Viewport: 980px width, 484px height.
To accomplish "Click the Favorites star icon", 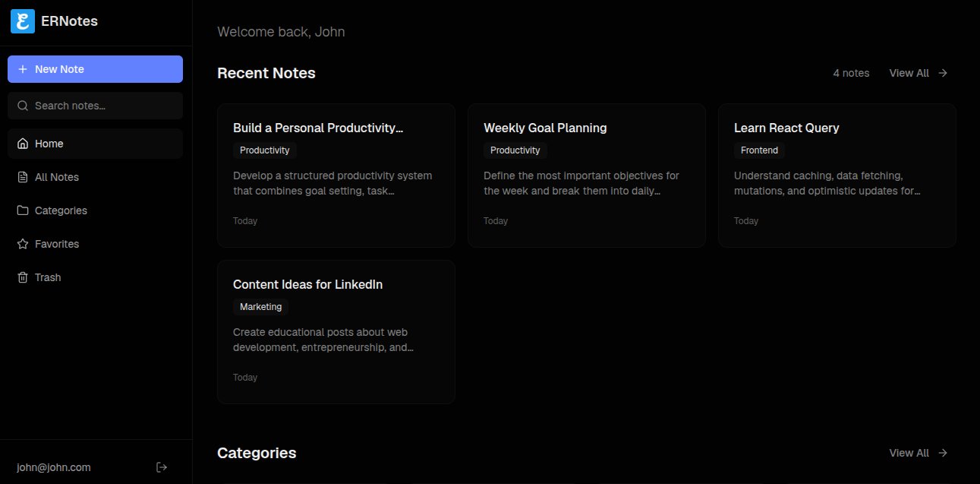I will (23, 244).
